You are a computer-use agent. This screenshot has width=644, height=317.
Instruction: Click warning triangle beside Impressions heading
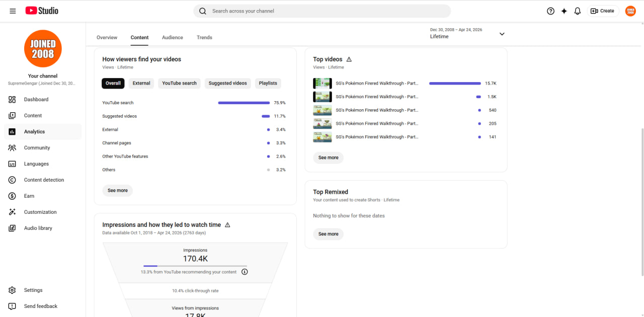227,225
